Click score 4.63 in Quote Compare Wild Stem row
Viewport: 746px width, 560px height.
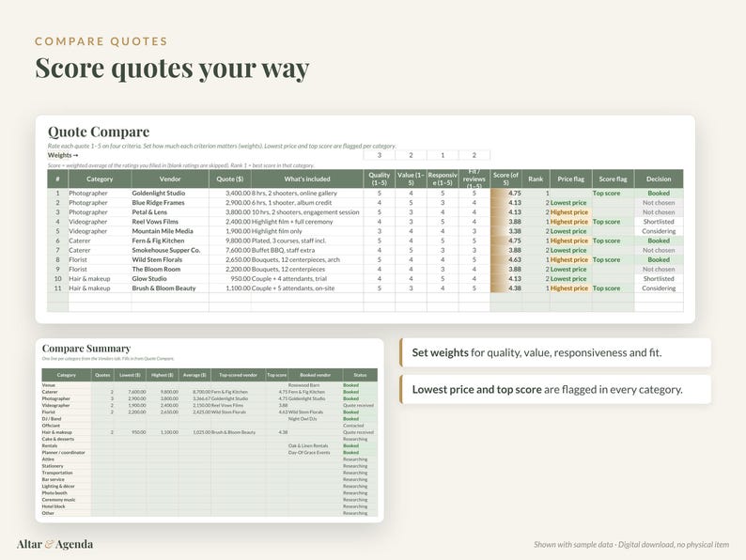point(505,259)
